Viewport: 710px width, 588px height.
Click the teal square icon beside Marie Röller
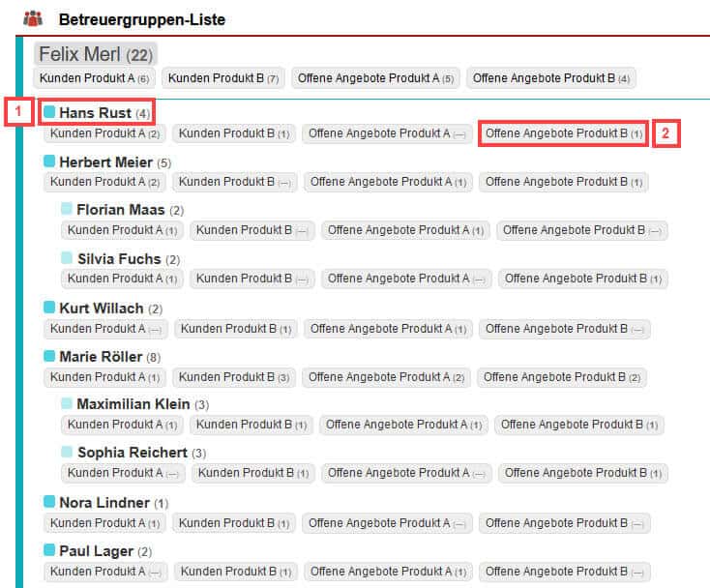click(49, 356)
